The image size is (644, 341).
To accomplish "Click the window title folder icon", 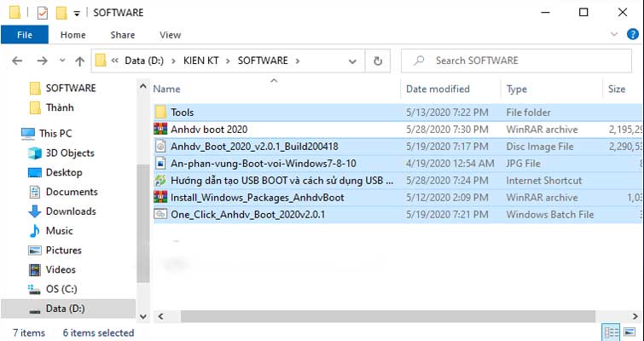I will (x=15, y=13).
